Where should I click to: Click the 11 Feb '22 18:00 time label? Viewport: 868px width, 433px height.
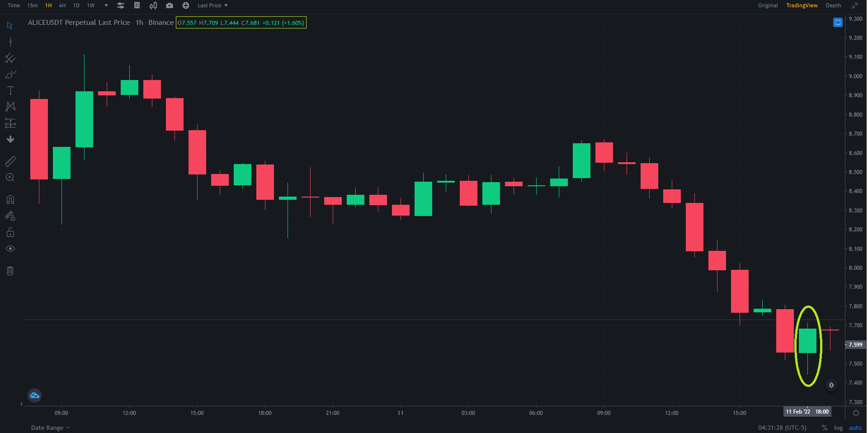pyautogui.click(x=807, y=411)
